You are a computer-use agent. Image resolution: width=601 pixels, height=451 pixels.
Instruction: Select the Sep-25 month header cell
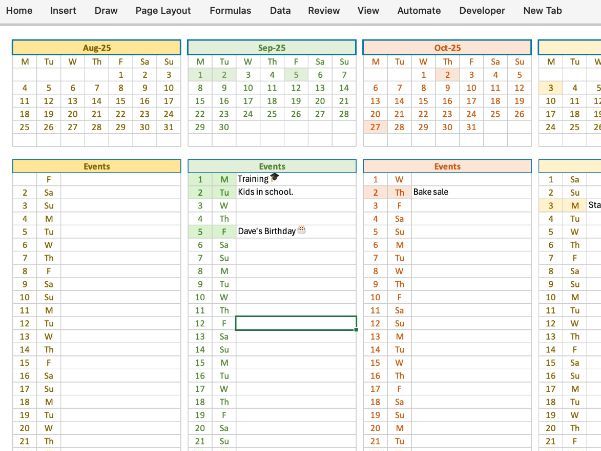272,48
